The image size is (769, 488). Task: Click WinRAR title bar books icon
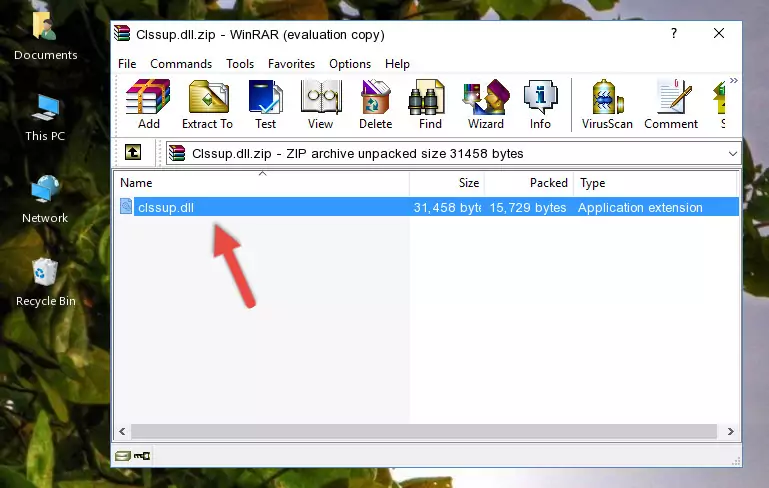(x=122, y=33)
